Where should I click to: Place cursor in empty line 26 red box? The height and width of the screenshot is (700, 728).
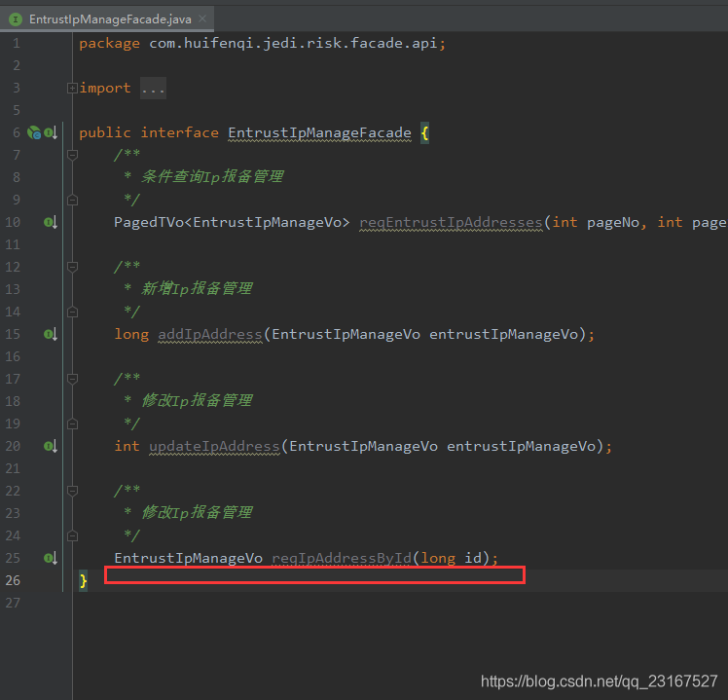314,575
